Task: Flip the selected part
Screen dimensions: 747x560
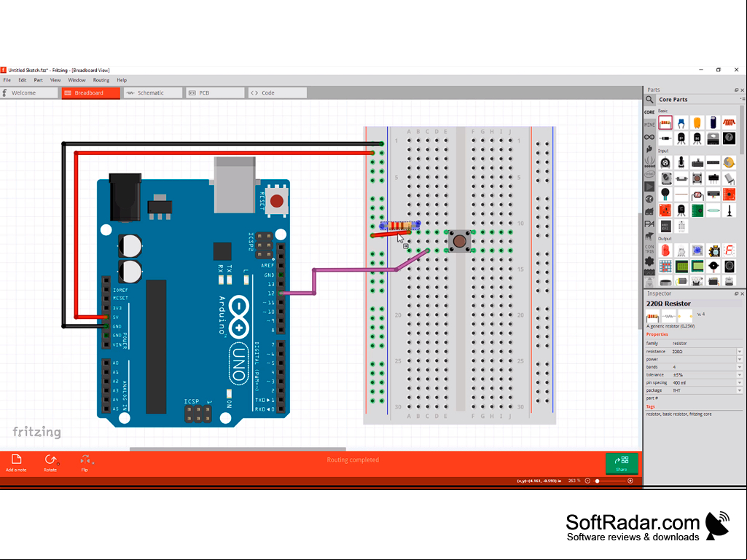Action: [x=85, y=462]
